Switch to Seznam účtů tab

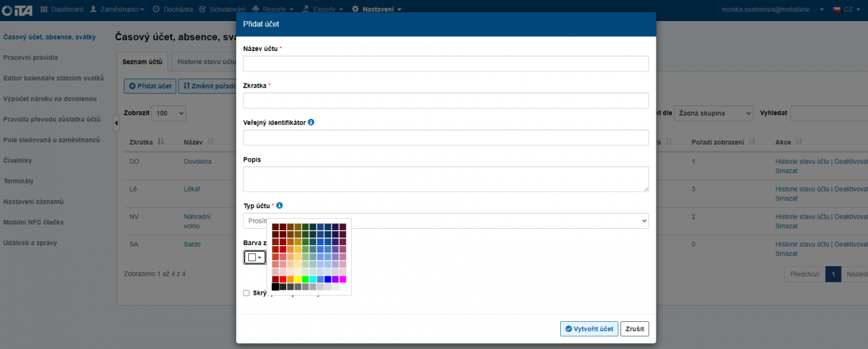click(x=142, y=62)
